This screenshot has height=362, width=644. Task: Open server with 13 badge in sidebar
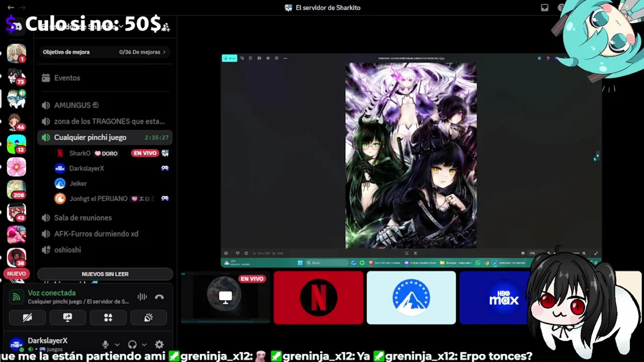click(16, 144)
